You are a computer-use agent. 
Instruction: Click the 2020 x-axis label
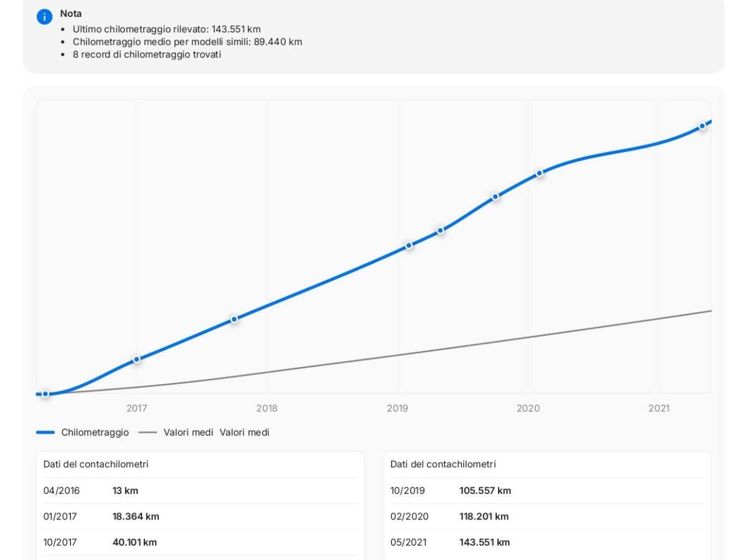(529, 409)
